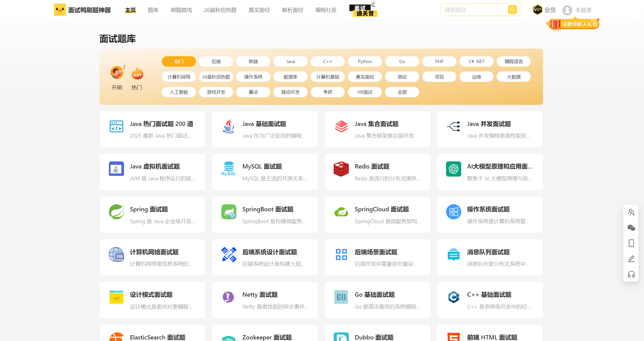Screen dimensions: 644x341
Task: Click the Redis 面试题 cube icon
Action: [x=341, y=169]
